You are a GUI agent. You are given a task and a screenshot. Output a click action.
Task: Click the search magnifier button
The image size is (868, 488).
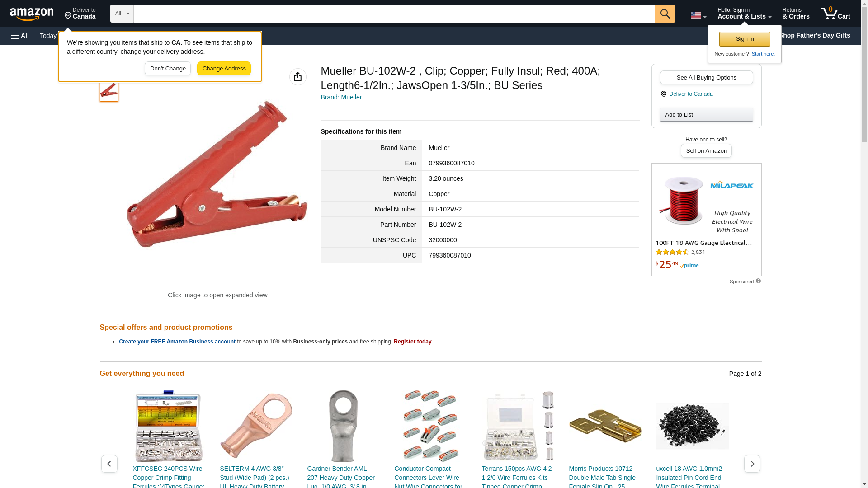coord(665,14)
